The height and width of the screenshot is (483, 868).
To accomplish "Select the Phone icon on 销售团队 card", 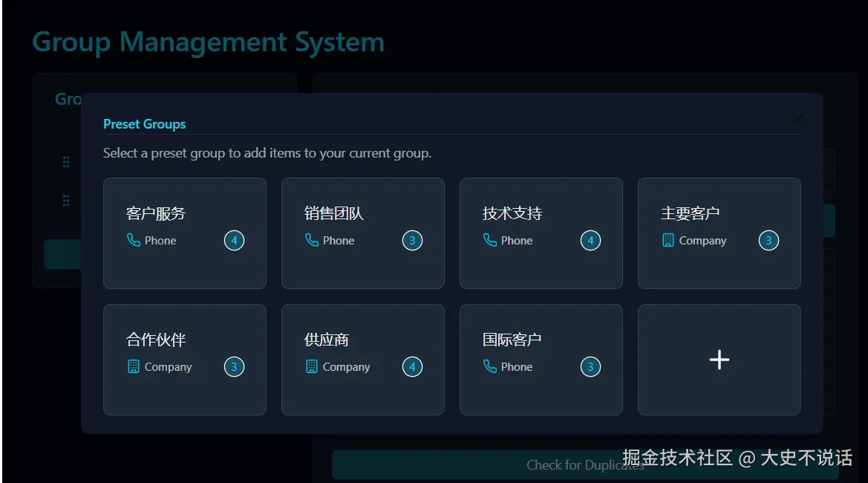I will pyautogui.click(x=313, y=240).
